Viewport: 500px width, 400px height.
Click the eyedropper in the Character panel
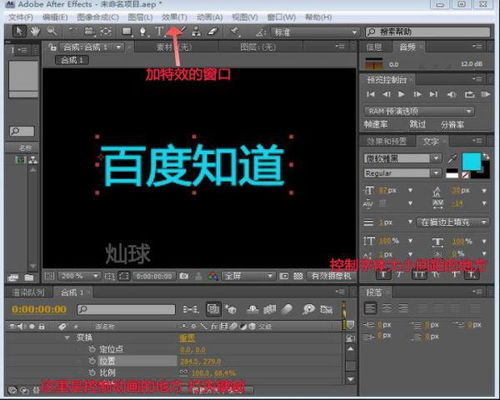tap(452, 159)
